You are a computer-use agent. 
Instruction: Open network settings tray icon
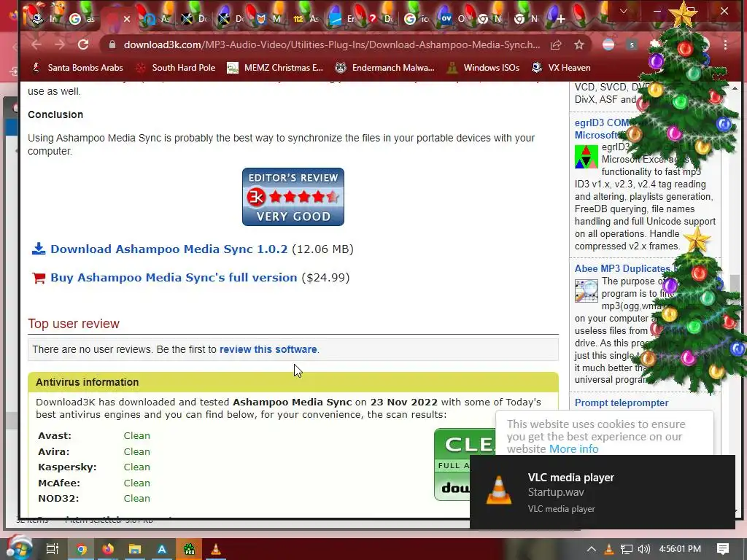pos(627,549)
